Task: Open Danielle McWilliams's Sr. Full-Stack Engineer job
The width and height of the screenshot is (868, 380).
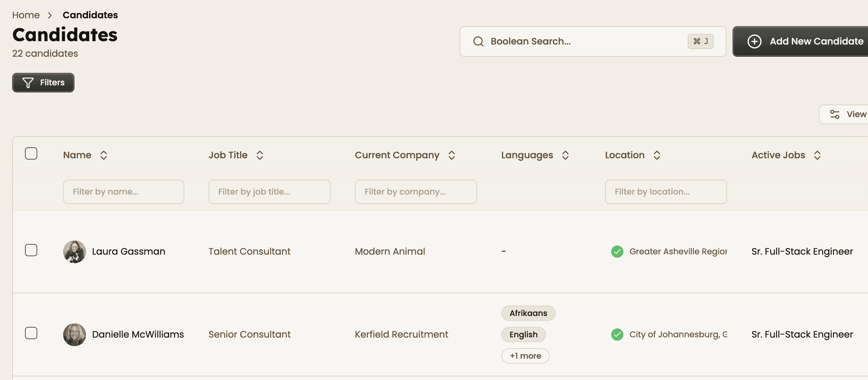Action: (x=802, y=334)
